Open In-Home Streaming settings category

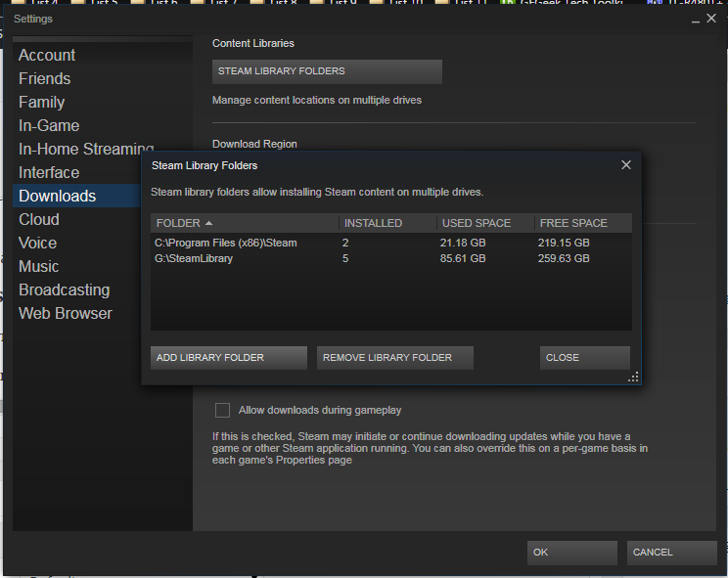(86, 149)
